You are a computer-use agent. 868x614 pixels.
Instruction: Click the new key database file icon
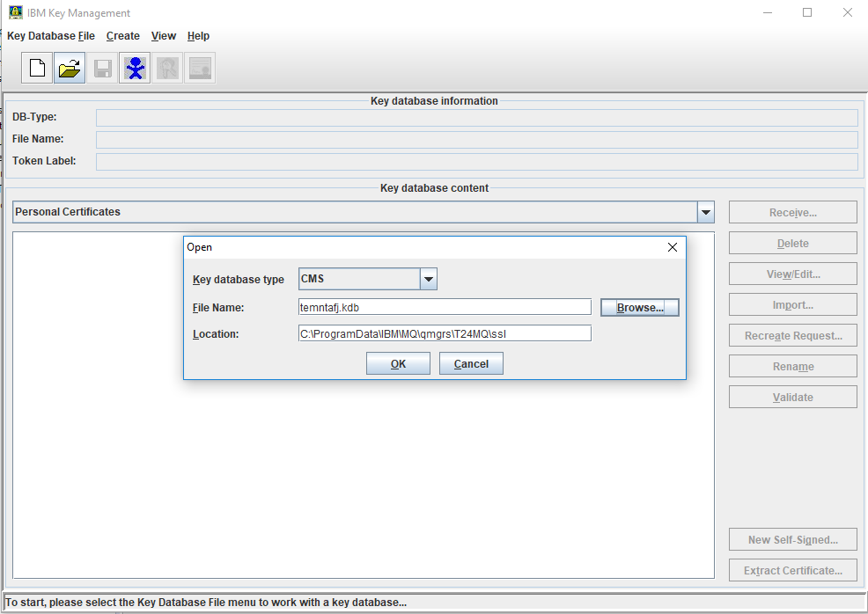pyautogui.click(x=37, y=69)
